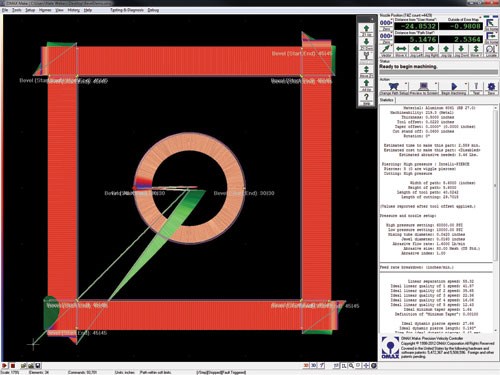
Task: Click the Begin Machining button
Action: click(453, 88)
